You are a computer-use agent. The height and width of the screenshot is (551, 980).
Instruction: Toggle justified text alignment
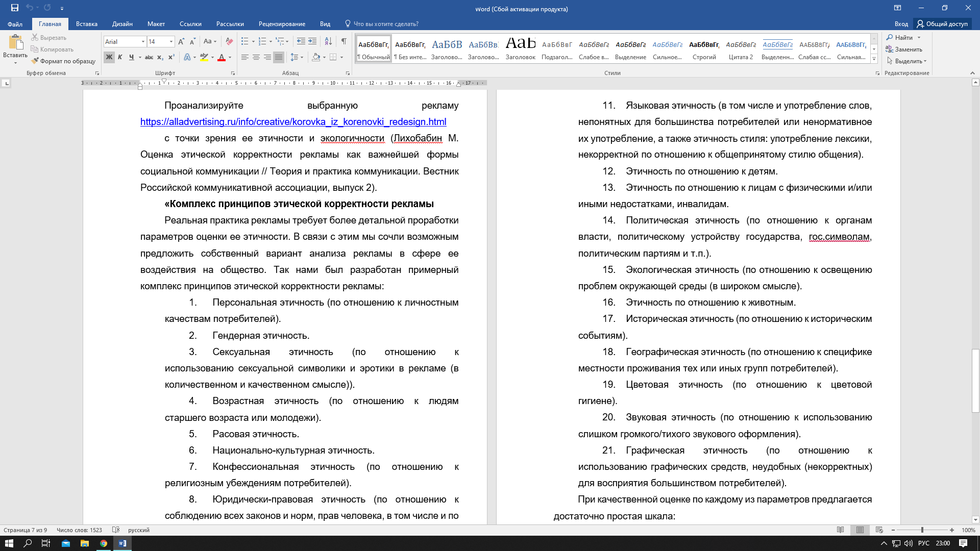[279, 57]
